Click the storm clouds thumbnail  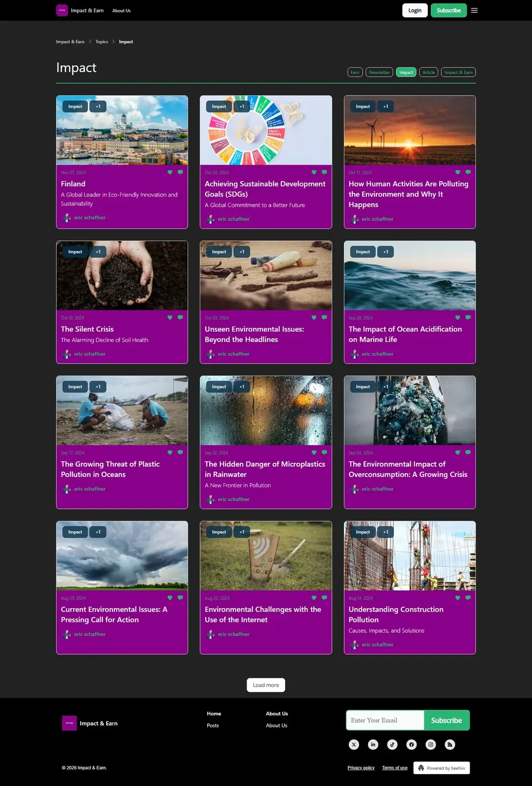122,556
